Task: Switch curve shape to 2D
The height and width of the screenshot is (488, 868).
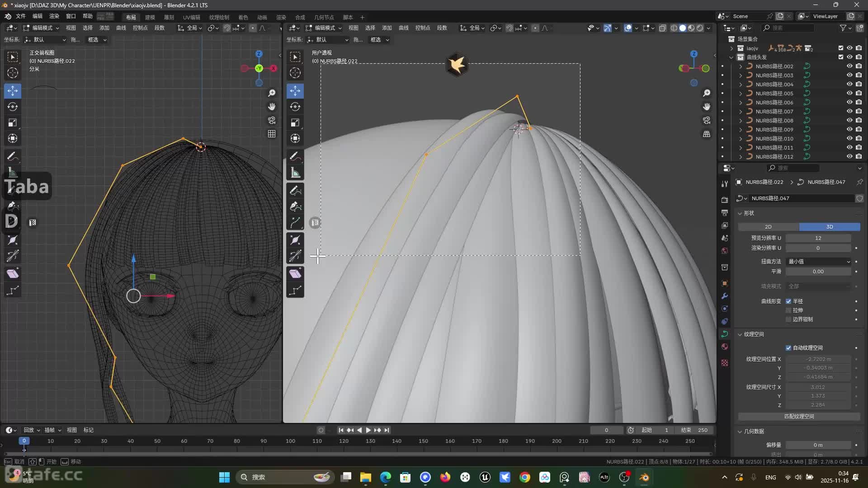Action: (768, 227)
